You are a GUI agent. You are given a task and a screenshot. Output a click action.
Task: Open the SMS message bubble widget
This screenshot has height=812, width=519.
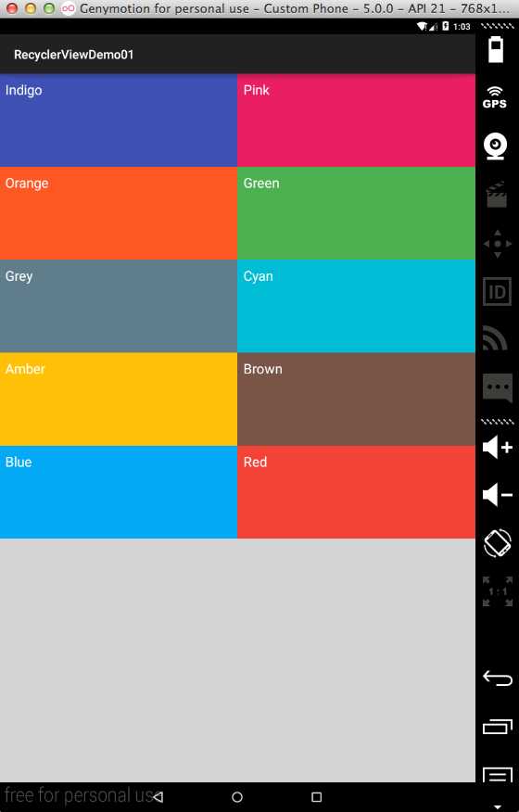498,387
